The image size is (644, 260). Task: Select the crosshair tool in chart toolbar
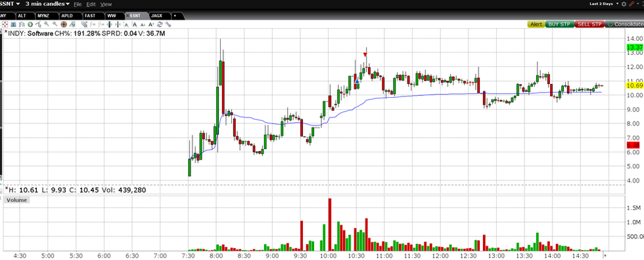click(5, 24)
